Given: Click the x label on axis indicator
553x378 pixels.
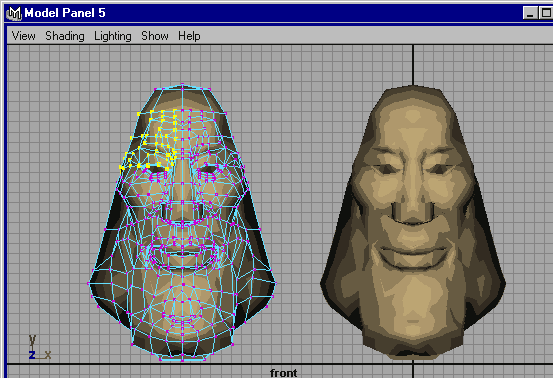Looking at the screenshot, I should [48, 355].
